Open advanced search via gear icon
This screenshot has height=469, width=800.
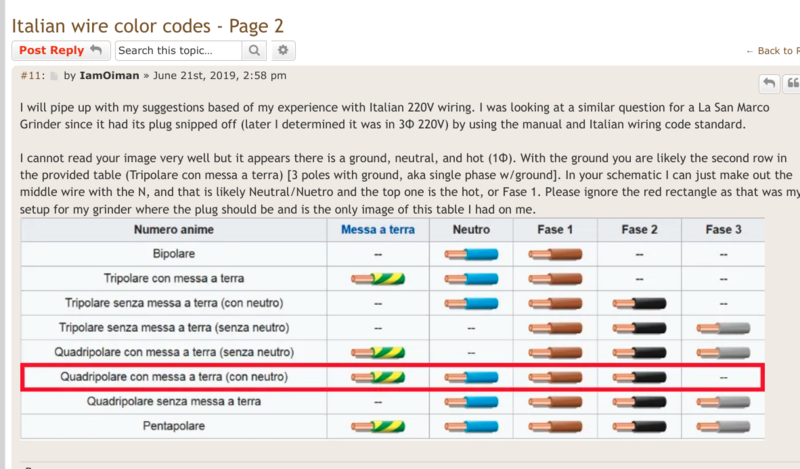(x=285, y=50)
